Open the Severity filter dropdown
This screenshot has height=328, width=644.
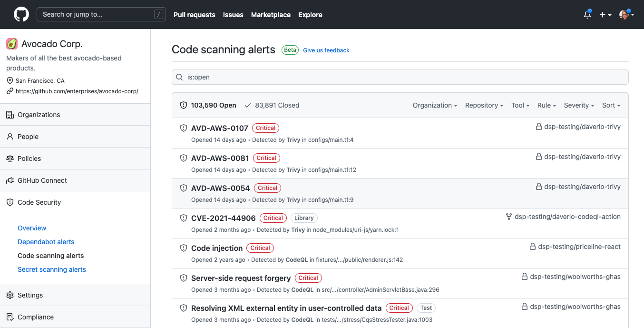pos(579,105)
